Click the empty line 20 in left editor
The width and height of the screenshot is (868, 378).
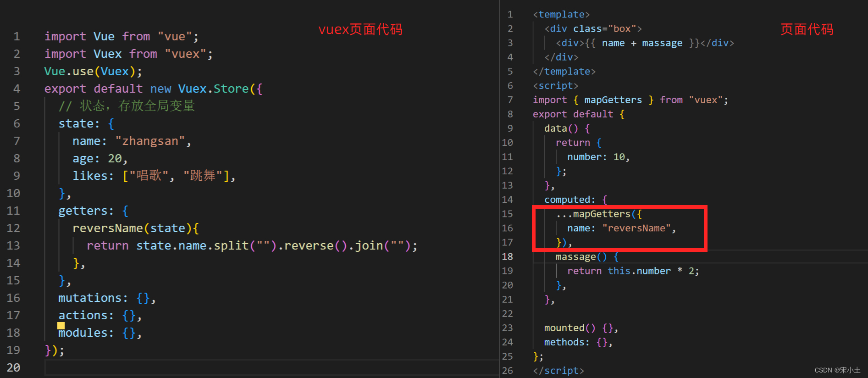(271, 367)
